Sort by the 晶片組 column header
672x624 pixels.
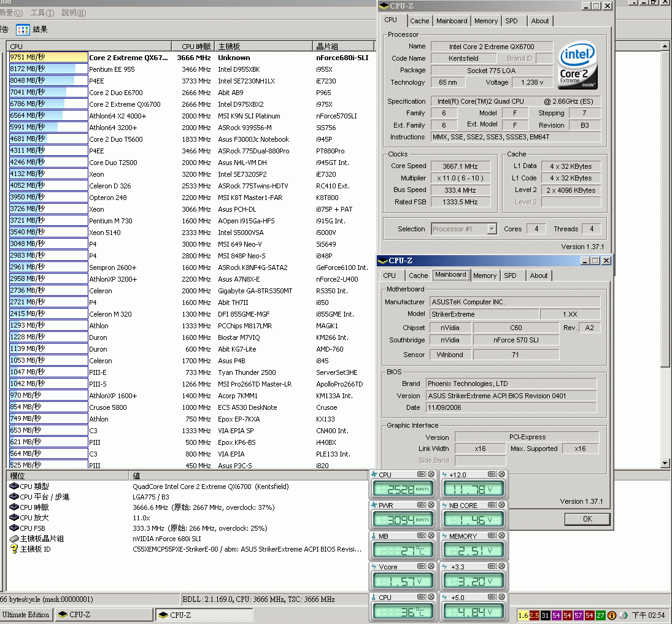[x=343, y=46]
